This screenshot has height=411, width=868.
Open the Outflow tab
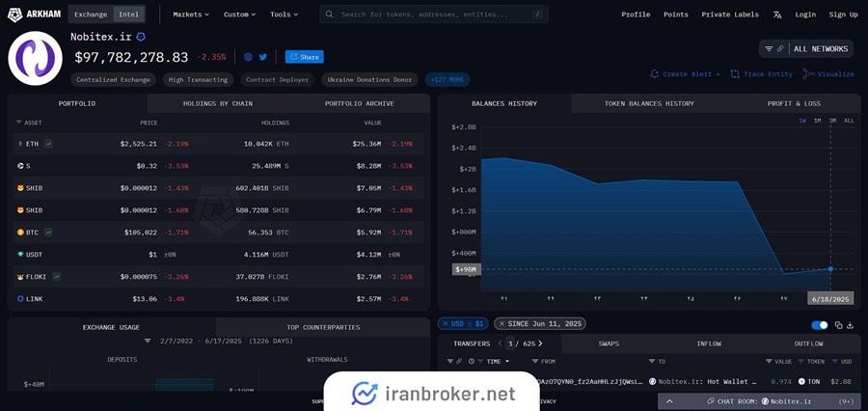click(808, 344)
